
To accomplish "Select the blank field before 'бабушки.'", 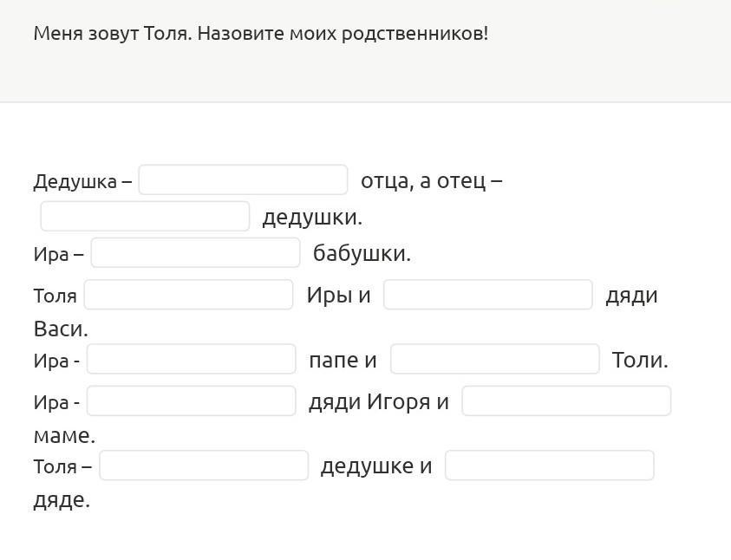I will tap(195, 253).
